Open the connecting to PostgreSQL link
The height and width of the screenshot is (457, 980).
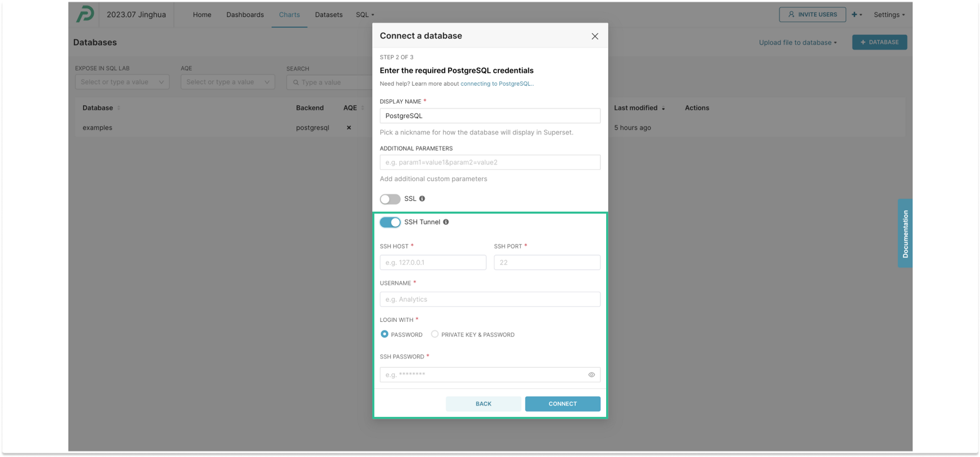tap(496, 84)
